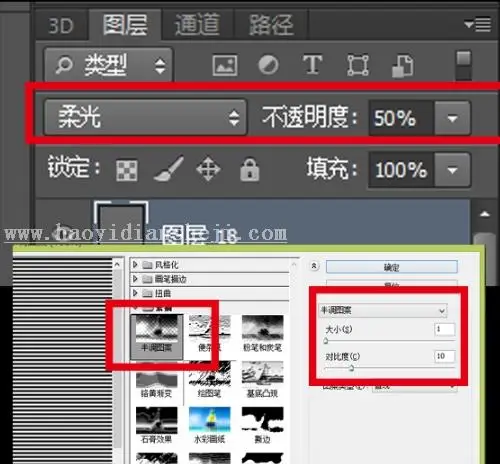Collapse filter gallery thumbnails chevron button

click(x=314, y=266)
